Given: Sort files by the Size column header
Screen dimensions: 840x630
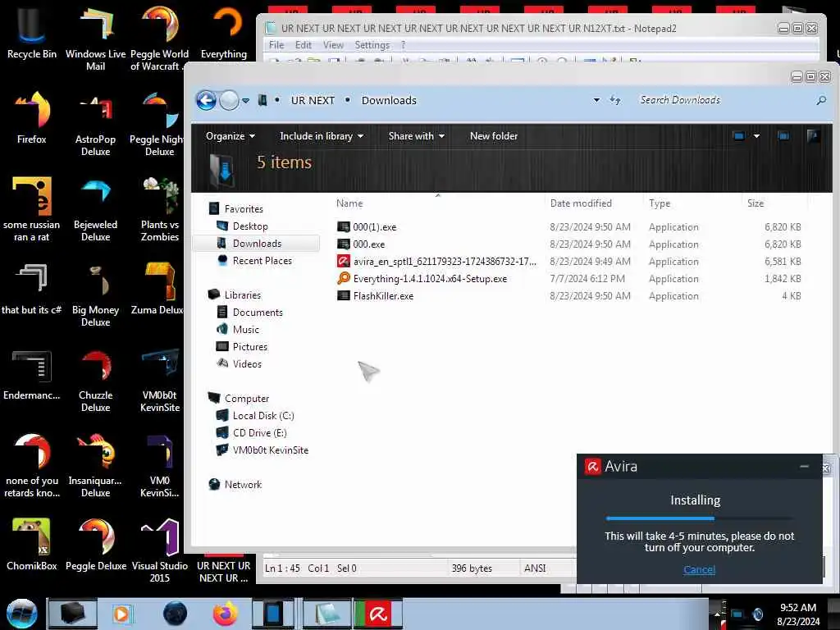Looking at the screenshot, I should (756, 203).
